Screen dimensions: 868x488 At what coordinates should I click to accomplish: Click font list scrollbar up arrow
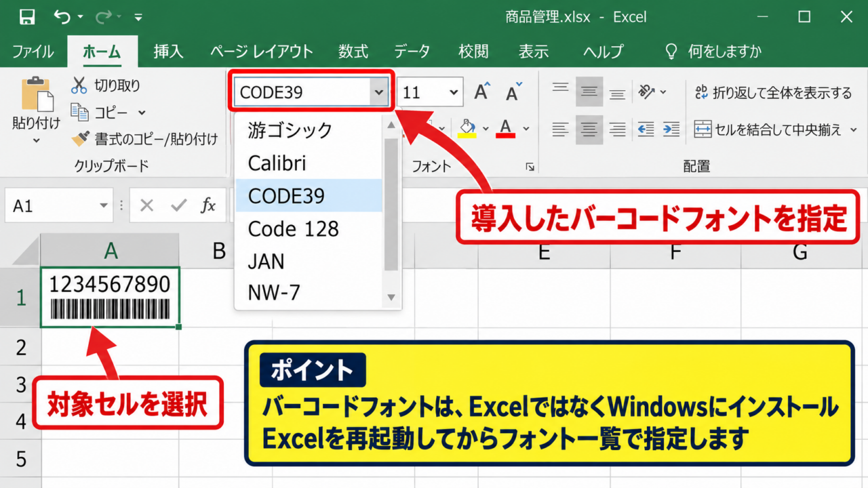point(391,125)
